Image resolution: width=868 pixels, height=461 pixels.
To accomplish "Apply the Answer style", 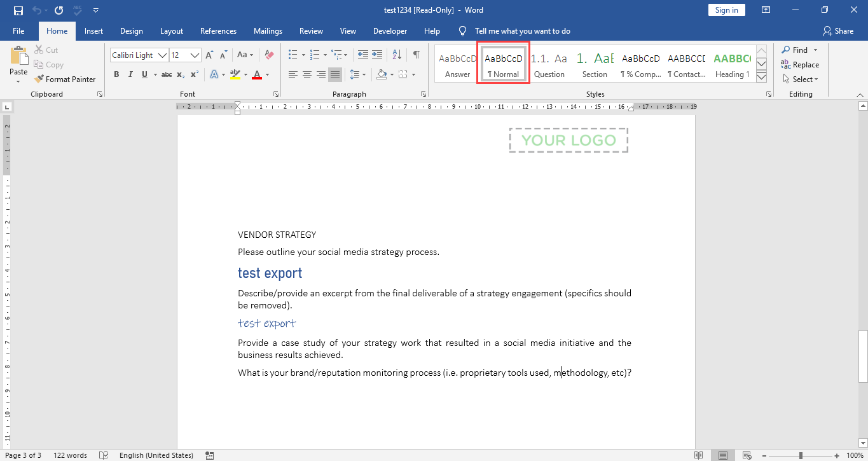I will [x=458, y=64].
